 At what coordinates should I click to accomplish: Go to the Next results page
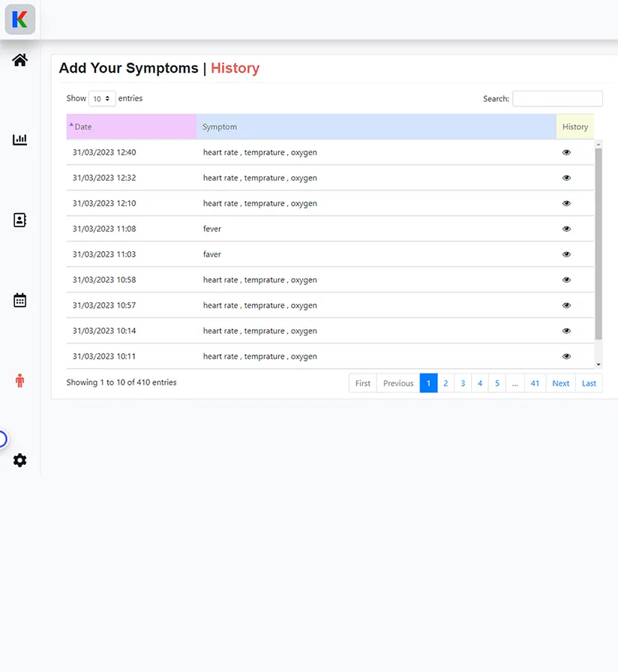[x=560, y=382]
